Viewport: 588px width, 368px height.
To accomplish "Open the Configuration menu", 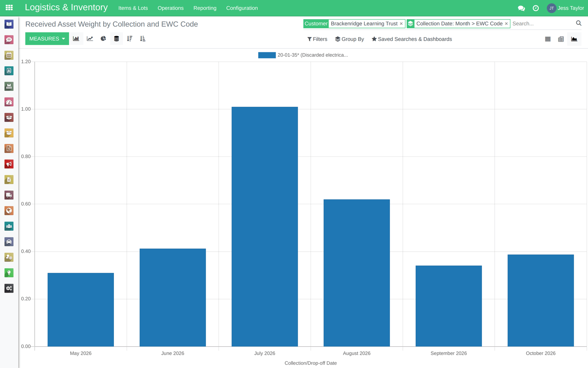I will pyautogui.click(x=242, y=8).
